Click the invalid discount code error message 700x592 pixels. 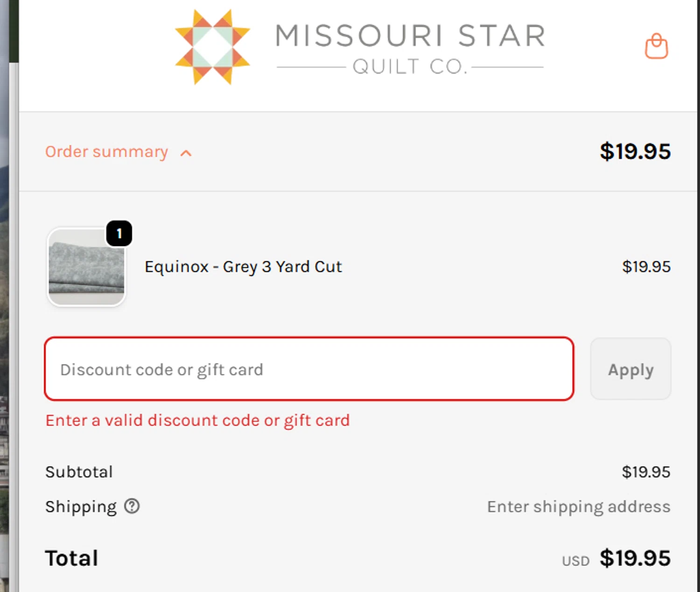coord(197,420)
